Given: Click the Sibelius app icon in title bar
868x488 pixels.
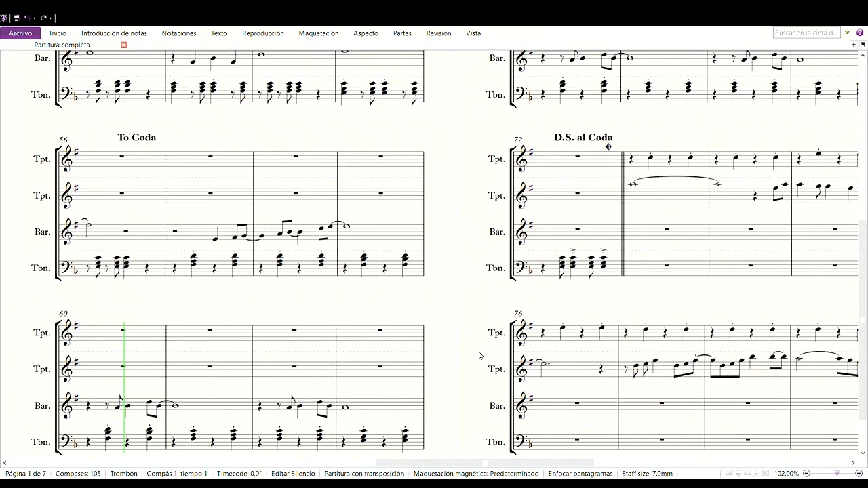Looking at the screenshot, I should (x=4, y=18).
